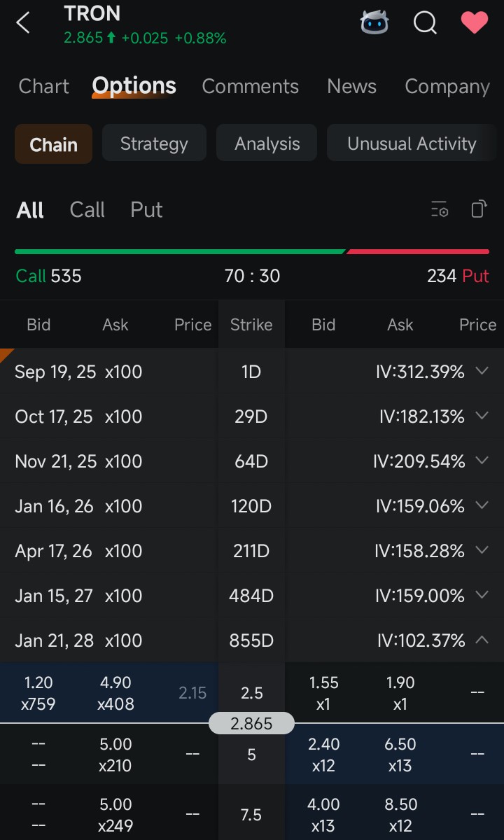Image resolution: width=504 pixels, height=840 pixels.
Task: Collapse the Jan 21, 28 expiration
Action: click(x=482, y=640)
